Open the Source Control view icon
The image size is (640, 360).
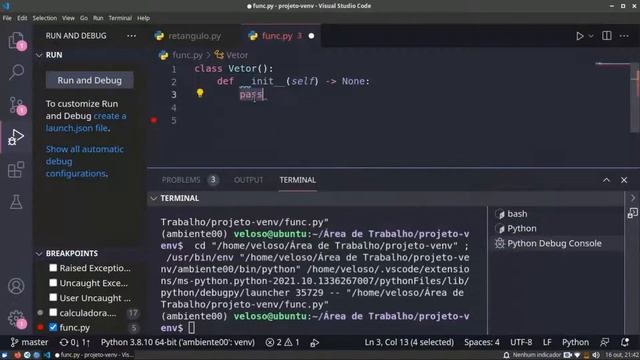16,105
